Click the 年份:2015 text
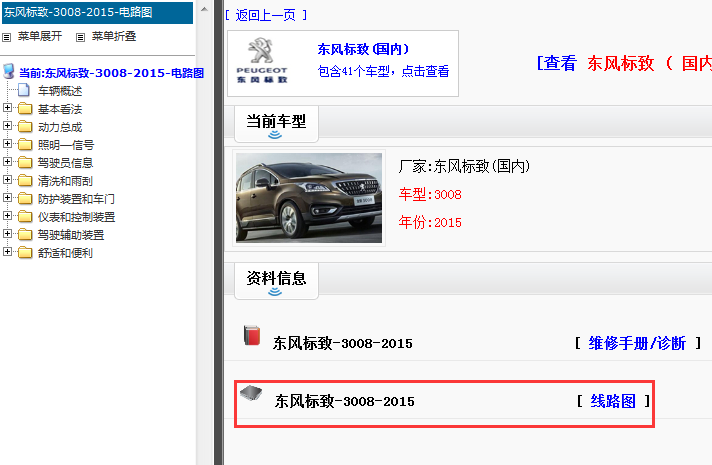The height and width of the screenshot is (465, 712). [430, 222]
